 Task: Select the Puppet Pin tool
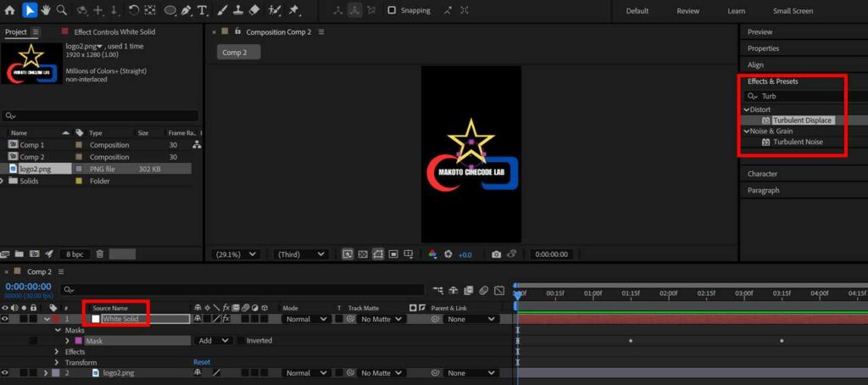(294, 10)
